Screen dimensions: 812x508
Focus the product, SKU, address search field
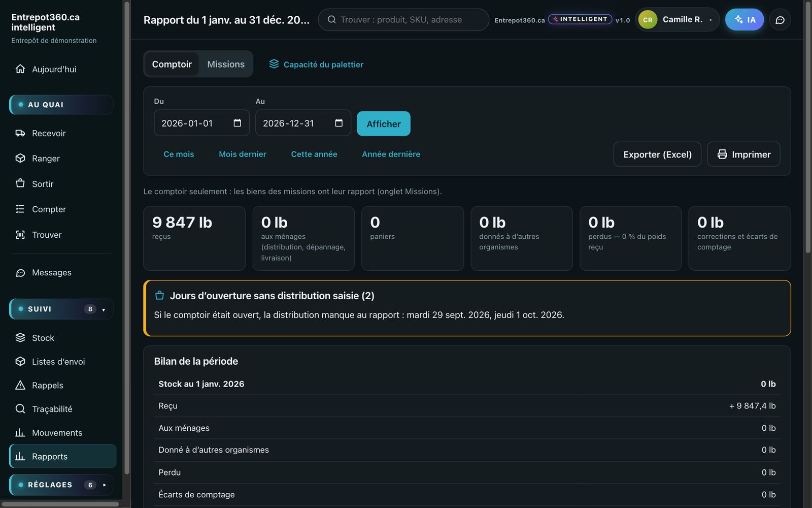point(403,20)
